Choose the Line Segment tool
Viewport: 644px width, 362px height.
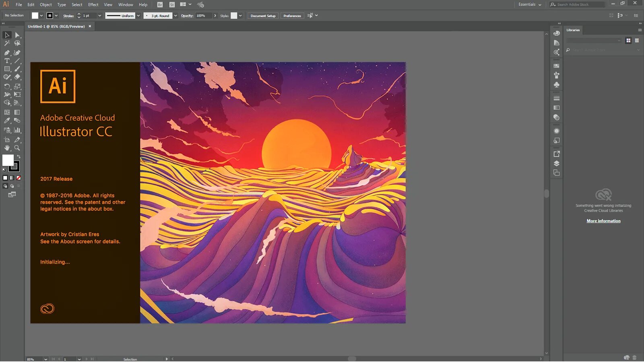coord(17,61)
